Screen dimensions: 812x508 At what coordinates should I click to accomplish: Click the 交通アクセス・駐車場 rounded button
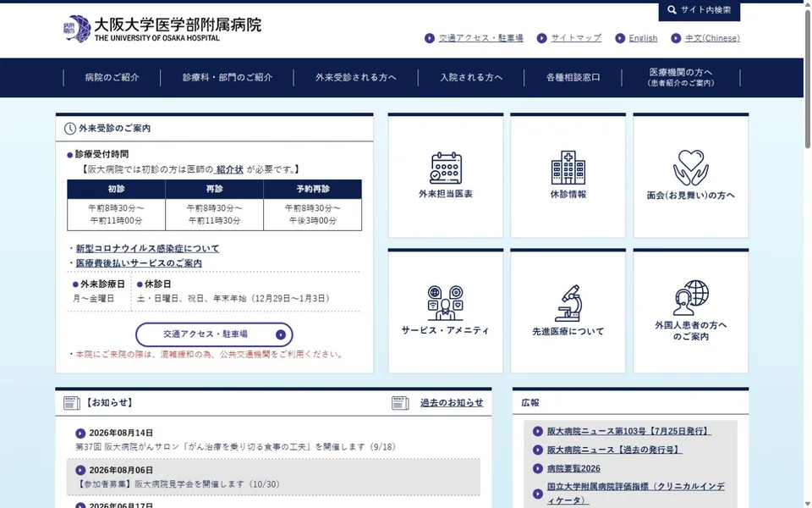coord(214,335)
